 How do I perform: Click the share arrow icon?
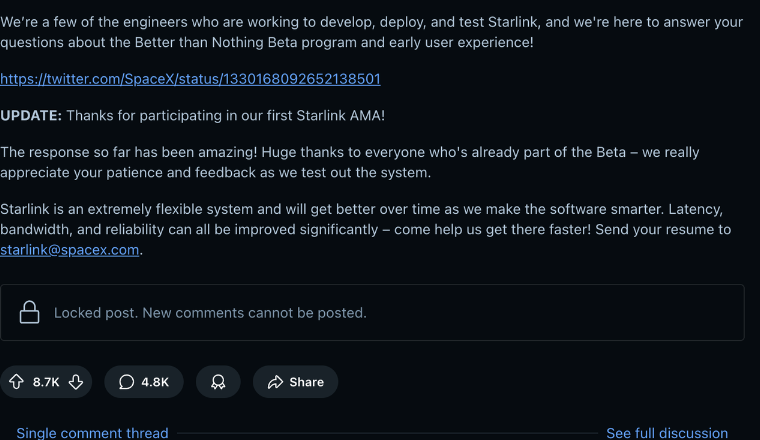(274, 382)
